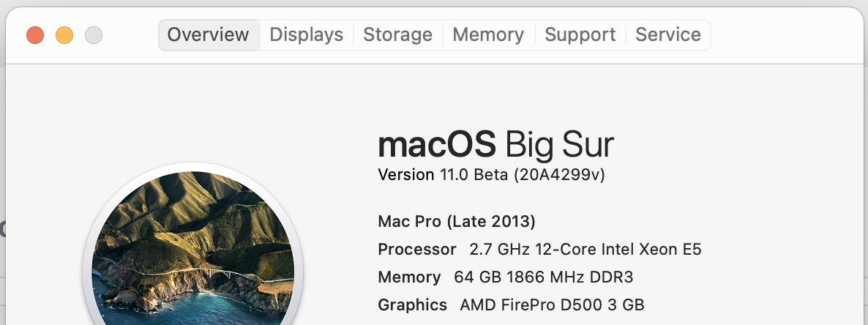Click the gray disabled zoom button
Screen dimensions: 868x325
pyautogui.click(x=94, y=34)
